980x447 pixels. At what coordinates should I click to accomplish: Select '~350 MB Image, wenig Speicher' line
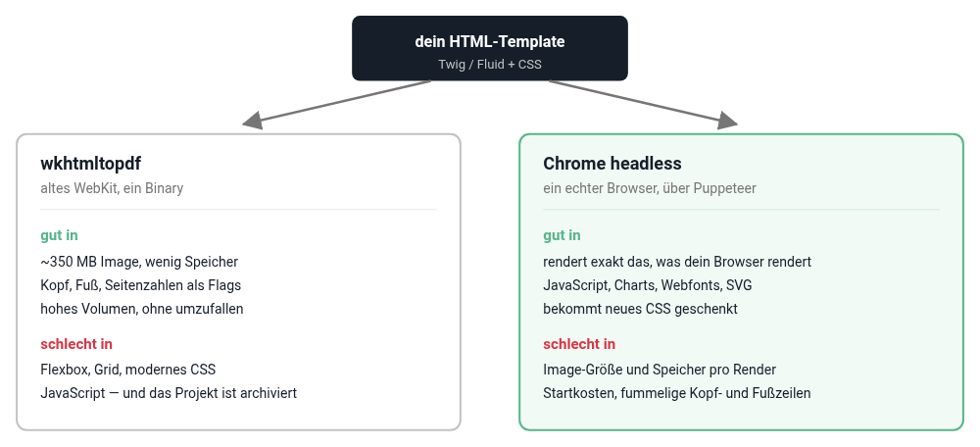pos(139,262)
